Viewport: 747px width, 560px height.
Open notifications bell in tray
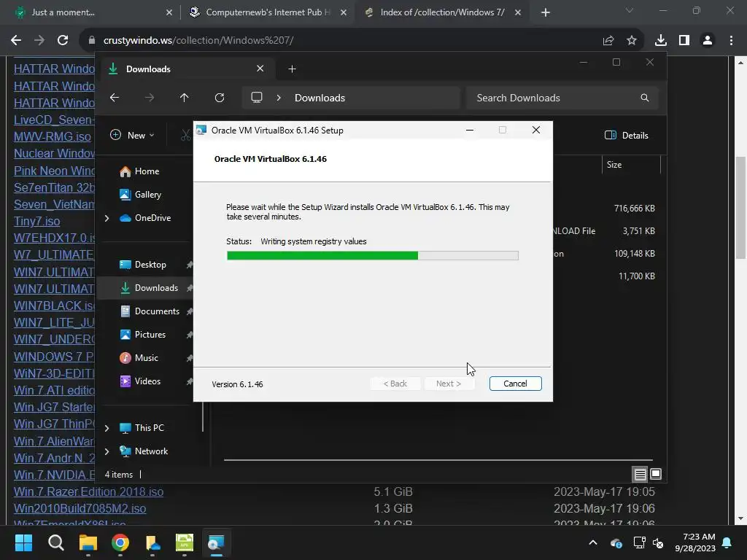[x=727, y=542]
